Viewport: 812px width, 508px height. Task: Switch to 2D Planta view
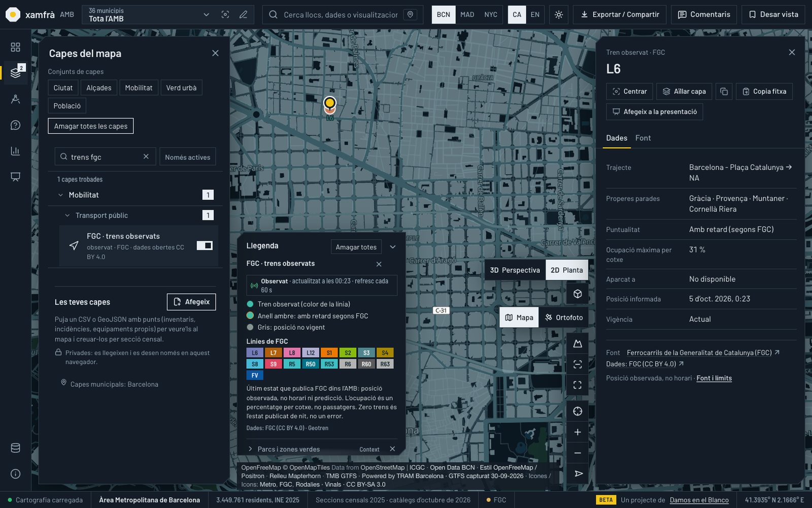tap(567, 270)
